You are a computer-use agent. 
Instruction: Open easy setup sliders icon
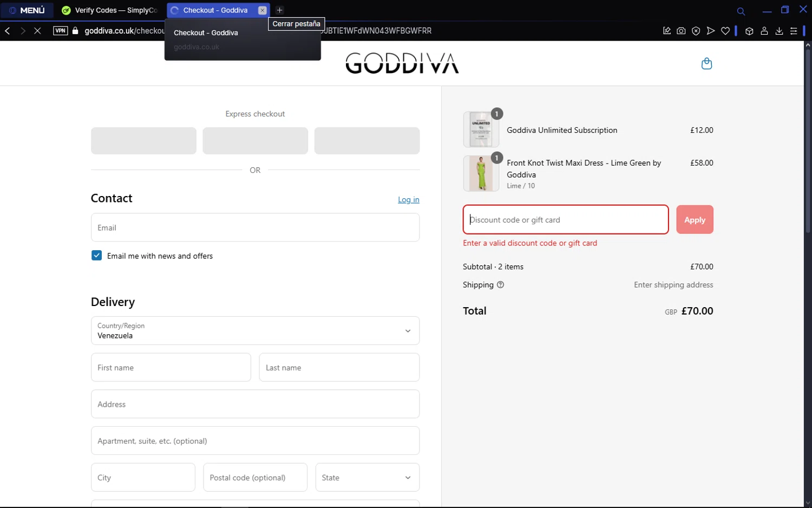(794, 31)
